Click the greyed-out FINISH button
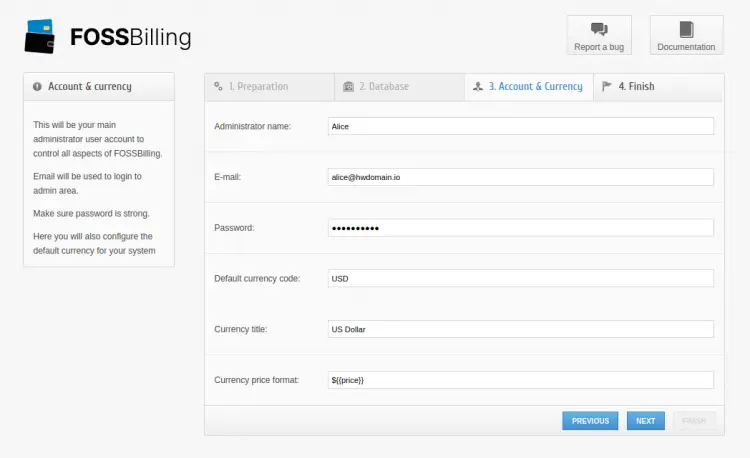The height and width of the screenshot is (458, 750). pyautogui.click(x=695, y=421)
